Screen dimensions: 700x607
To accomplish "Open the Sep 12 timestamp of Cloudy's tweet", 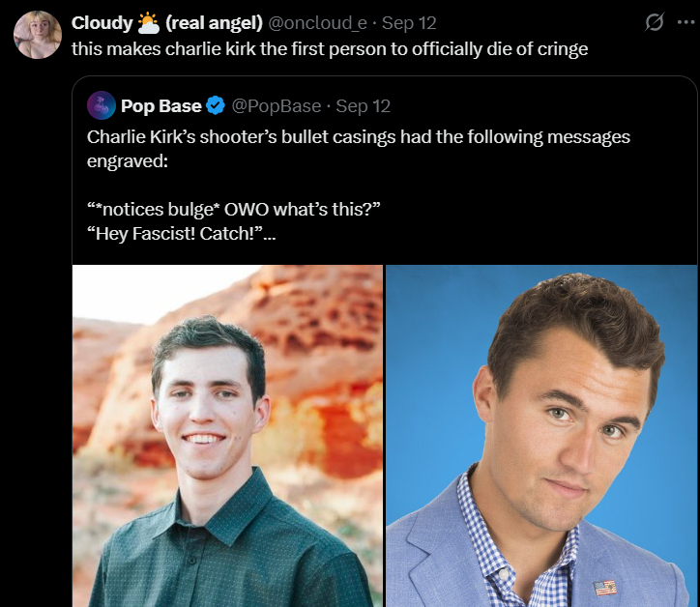I will click(x=409, y=23).
